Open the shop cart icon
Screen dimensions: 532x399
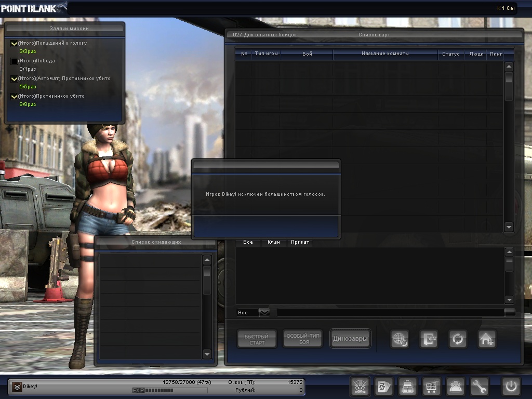point(432,387)
